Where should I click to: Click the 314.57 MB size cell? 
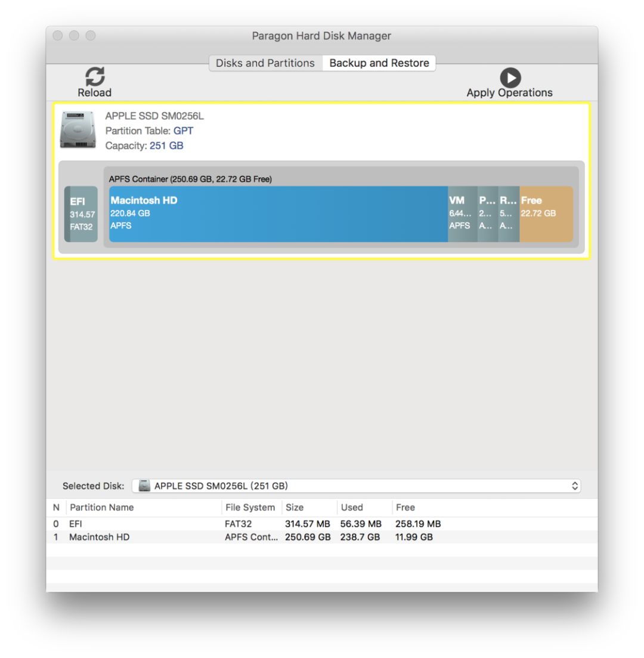[308, 524]
